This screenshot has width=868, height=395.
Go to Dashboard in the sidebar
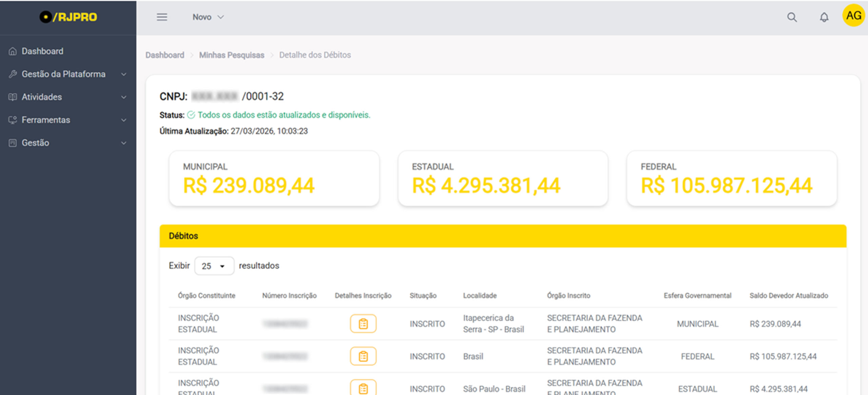click(42, 51)
